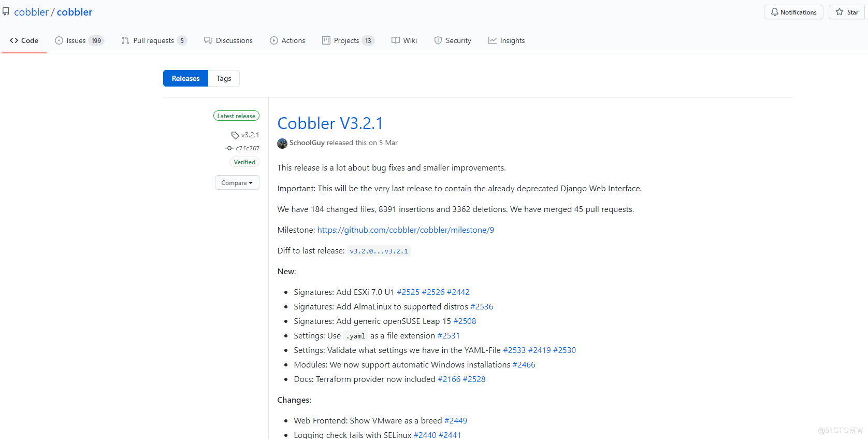This screenshot has height=439, width=868.
Task: Open the Cobbler V3.2.1 release title
Action: pyautogui.click(x=330, y=123)
